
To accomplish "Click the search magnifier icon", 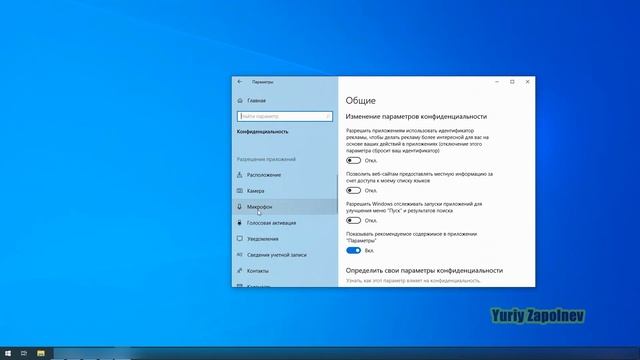I will (x=328, y=116).
